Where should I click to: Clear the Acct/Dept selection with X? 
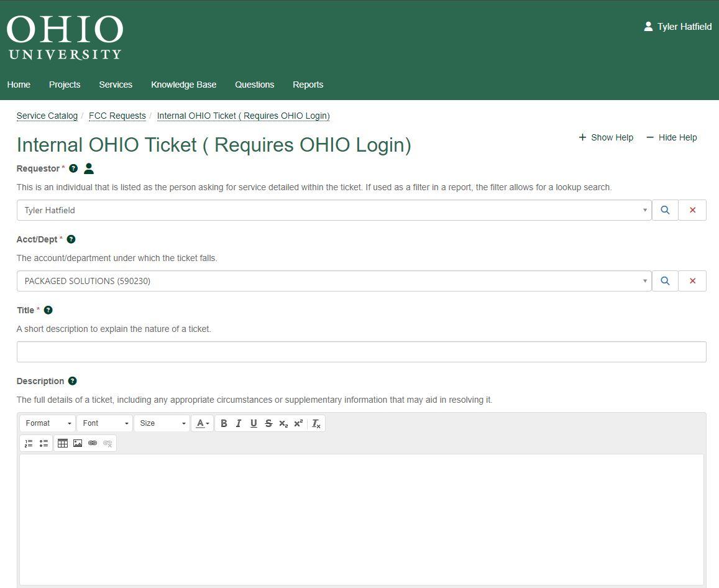(692, 281)
